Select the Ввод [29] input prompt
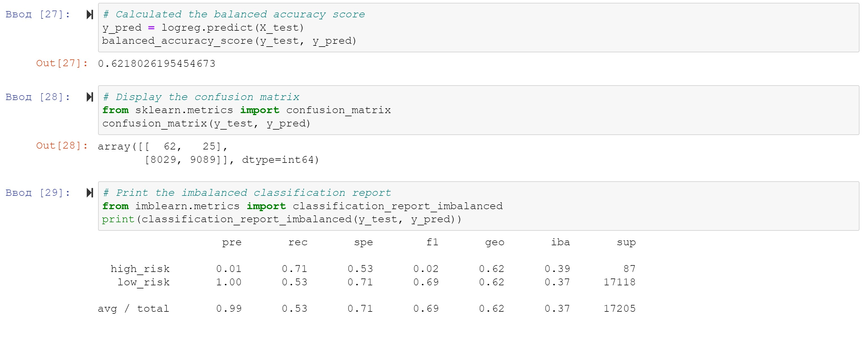This screenshot has height=341, width=868. coord(38,193)
